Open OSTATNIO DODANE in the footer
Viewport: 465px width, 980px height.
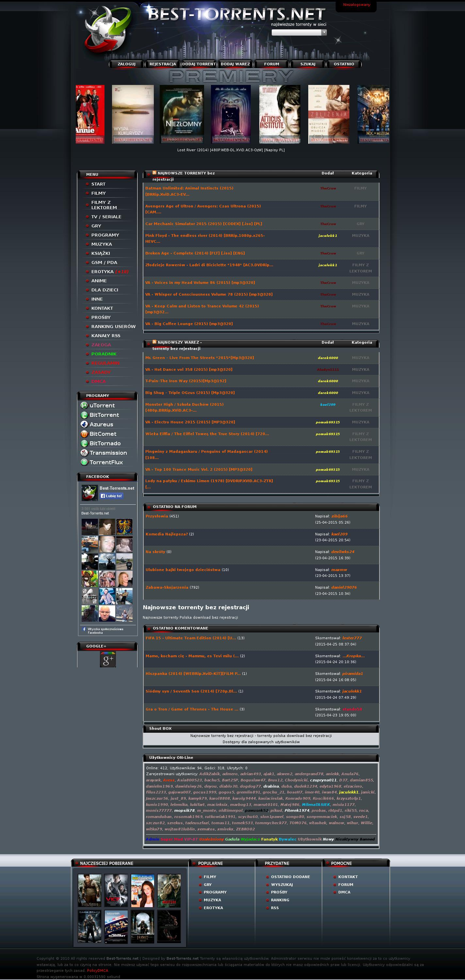click(291, 876)
